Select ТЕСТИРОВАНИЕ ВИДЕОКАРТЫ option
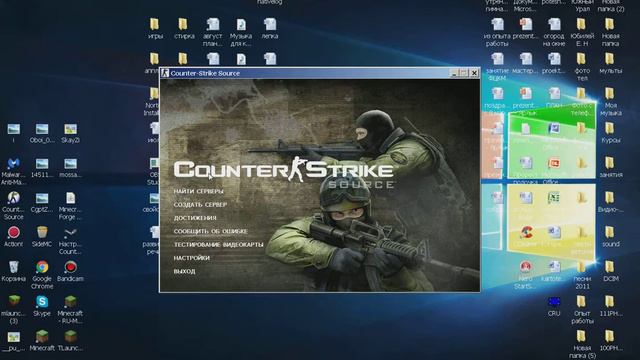Image resolution: width=640 pixels, height=360 pixels. coord(218,244)
